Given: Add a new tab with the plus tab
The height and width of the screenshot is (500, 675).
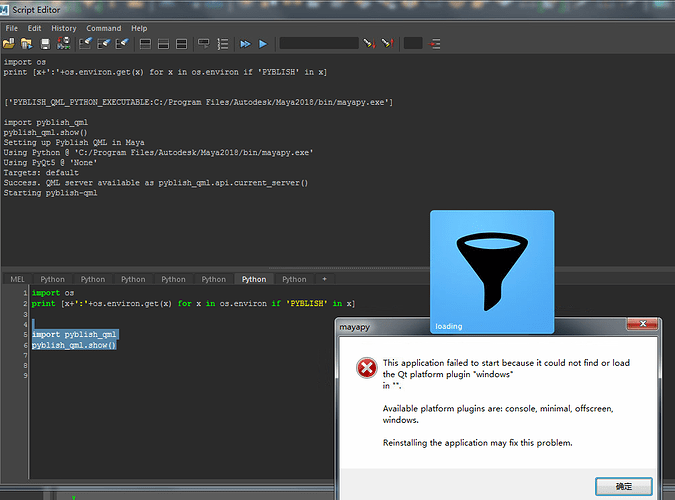Looking at the screenshot, I should pos(325,279).
